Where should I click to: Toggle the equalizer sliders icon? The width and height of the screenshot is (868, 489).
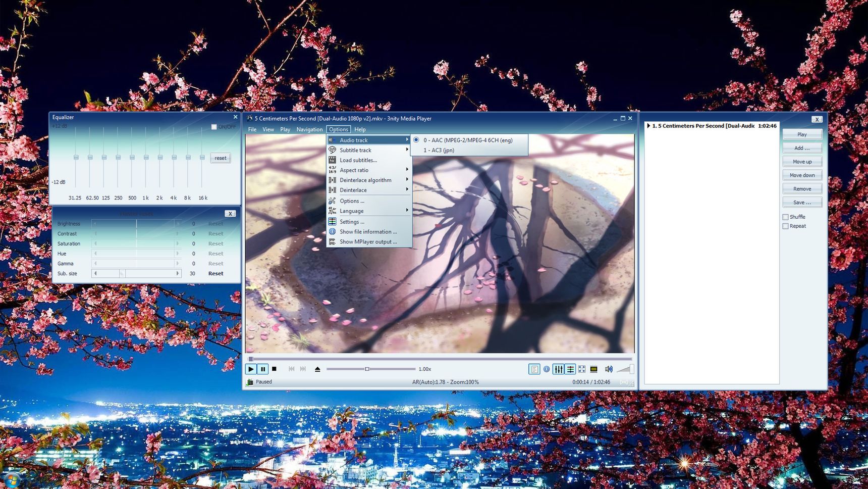click(558, 369)
